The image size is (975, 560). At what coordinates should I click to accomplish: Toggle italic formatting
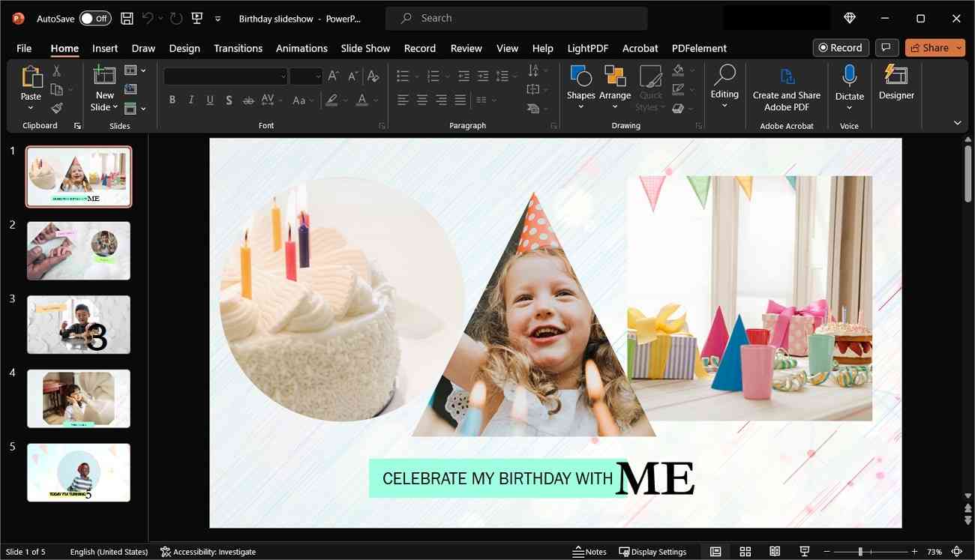point(190,100)
